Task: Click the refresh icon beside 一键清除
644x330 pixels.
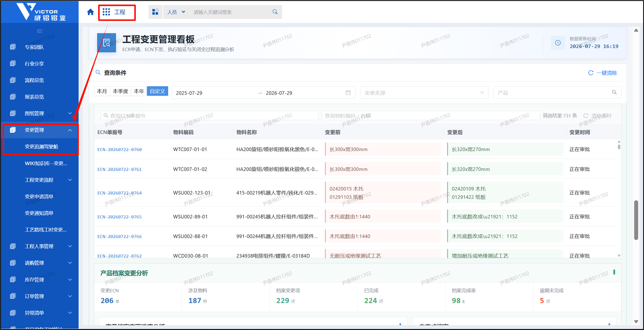Action: click(591, 73)
